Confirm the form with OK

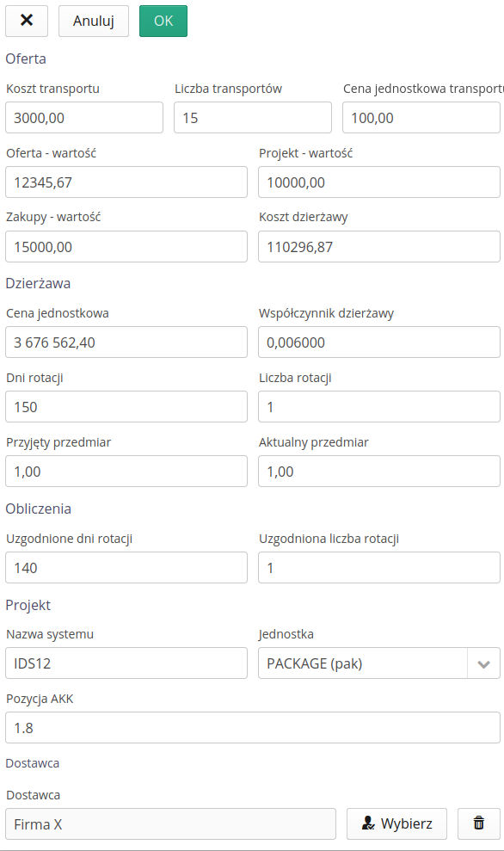tap(163, 22)
